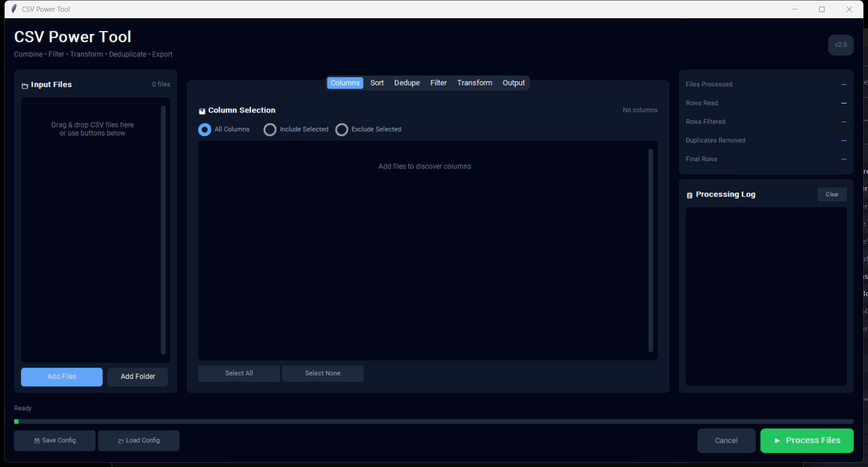Enable Exclude Selected mode

click(x=342, y=129)
